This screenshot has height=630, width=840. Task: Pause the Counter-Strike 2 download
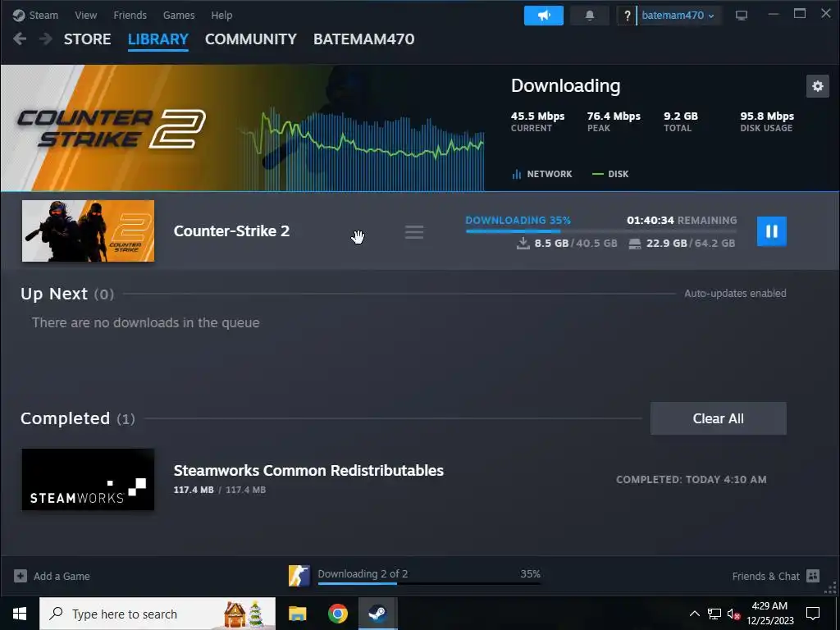tap(771, 231)
